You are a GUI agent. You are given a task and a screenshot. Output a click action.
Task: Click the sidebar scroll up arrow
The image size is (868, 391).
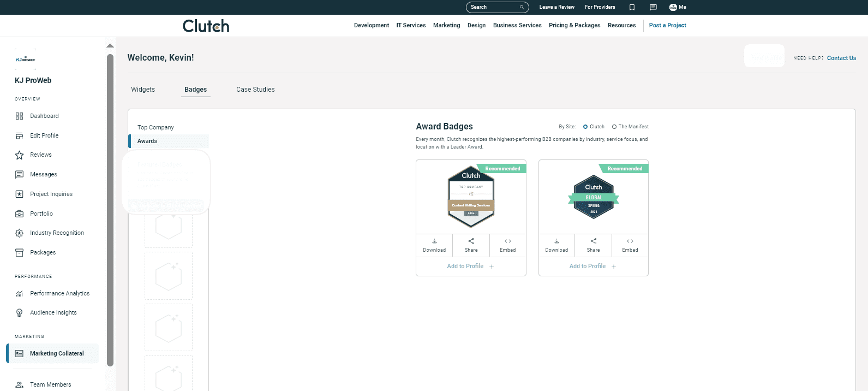(x=110, y=46)
